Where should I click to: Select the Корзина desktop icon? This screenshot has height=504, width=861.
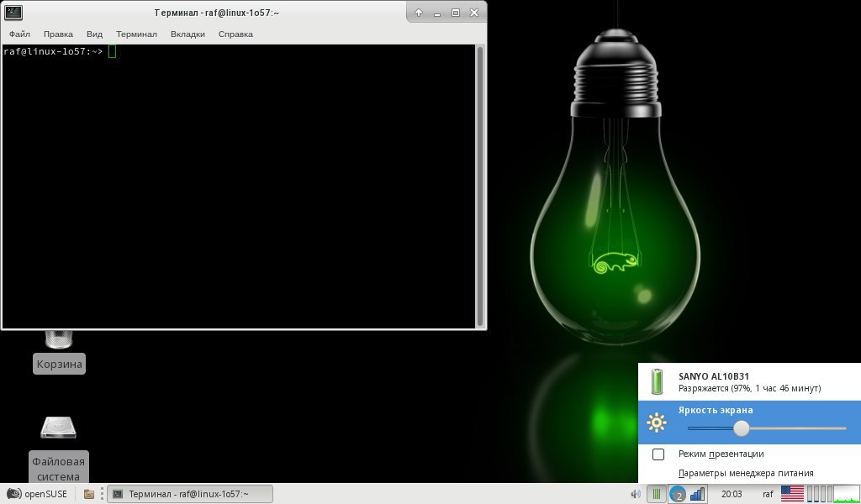tap(59, 339)
